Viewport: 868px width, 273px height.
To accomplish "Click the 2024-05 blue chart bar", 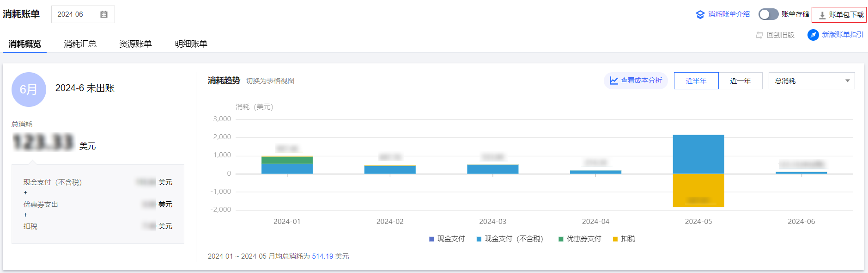I will tap(698, 154).
